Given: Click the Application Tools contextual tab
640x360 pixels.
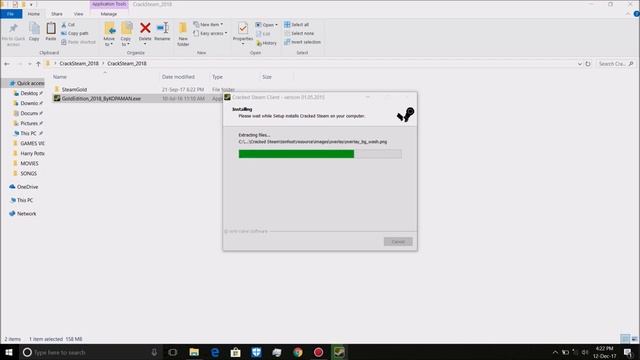Looking at the screenshot, I should (109, 4).
